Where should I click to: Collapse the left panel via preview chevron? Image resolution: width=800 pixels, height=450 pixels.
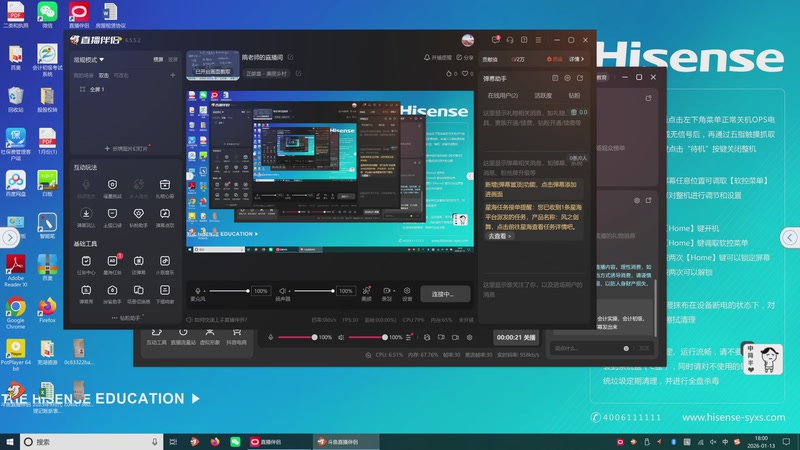[x=189, y=176]
